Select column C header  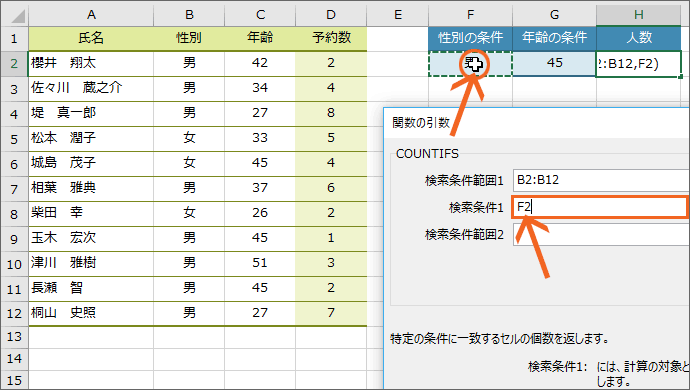pyautogui.click(x=260, y=15)
